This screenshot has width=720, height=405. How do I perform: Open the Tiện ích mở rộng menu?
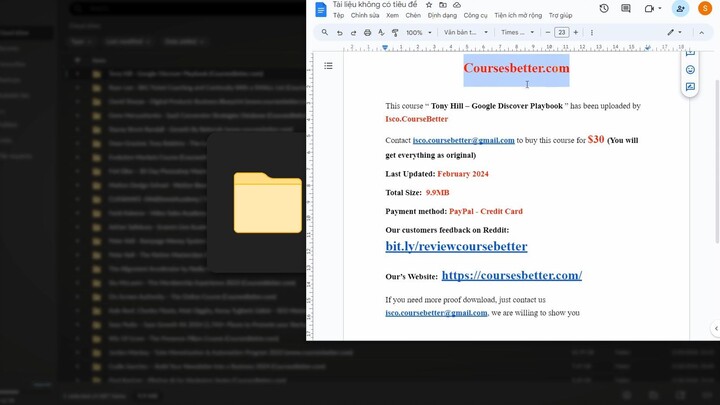pyautogui.click(x=518, y=16)
